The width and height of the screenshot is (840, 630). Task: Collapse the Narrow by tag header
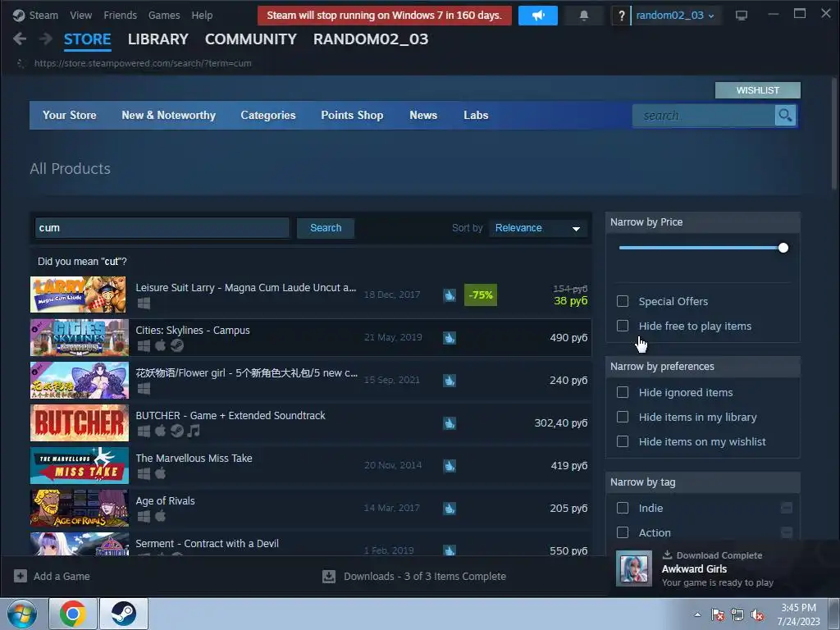click(x=702, y=482)
